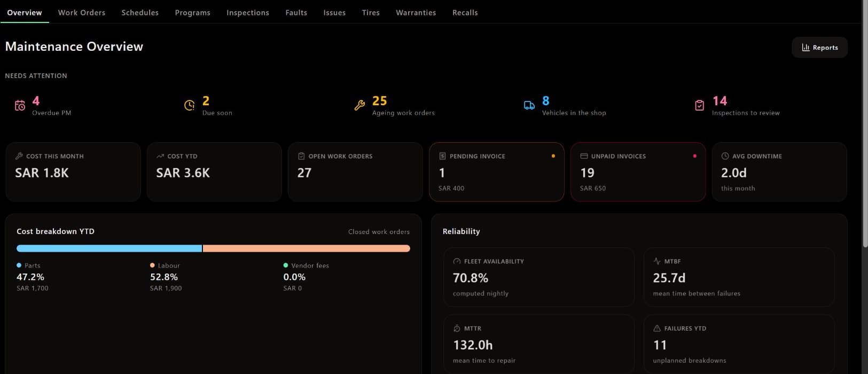Click the blue Parts legend dot
This screenshot has width=868, height=374.
click(19, 265)
